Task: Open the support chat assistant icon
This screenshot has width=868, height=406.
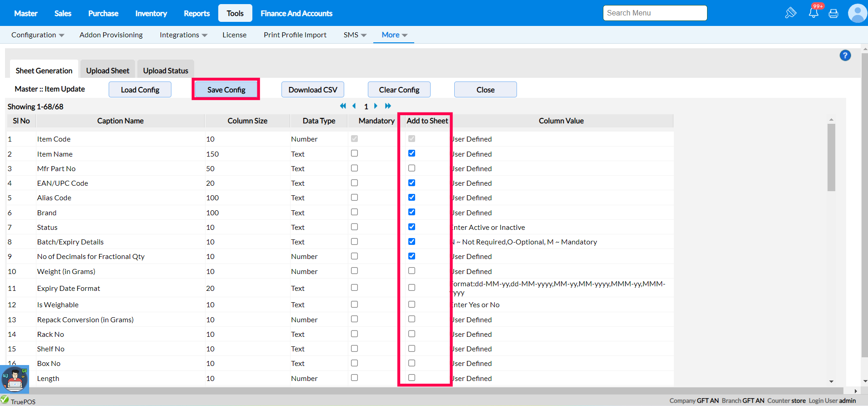Action: pyautogui.click(x=15, y=379)
